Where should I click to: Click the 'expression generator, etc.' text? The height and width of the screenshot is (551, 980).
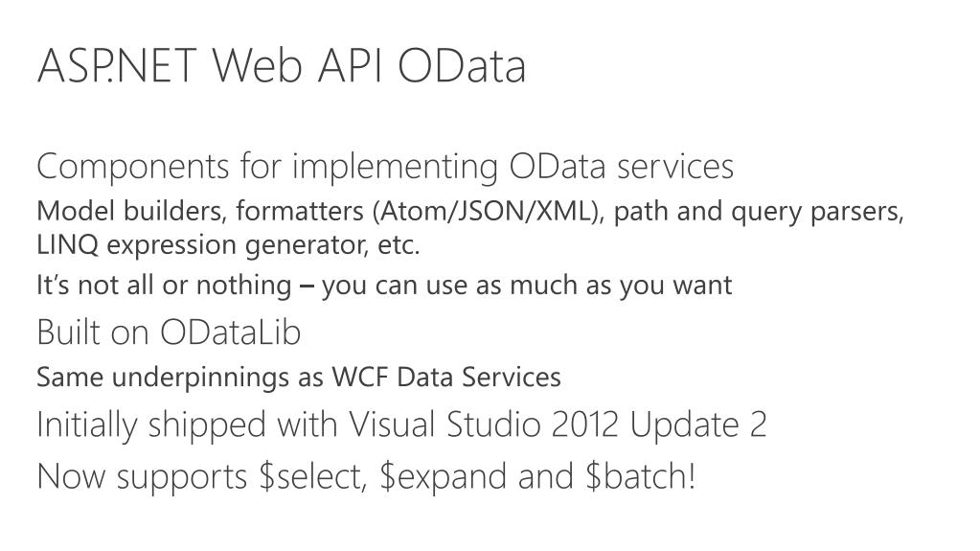[x=263, y=245]
